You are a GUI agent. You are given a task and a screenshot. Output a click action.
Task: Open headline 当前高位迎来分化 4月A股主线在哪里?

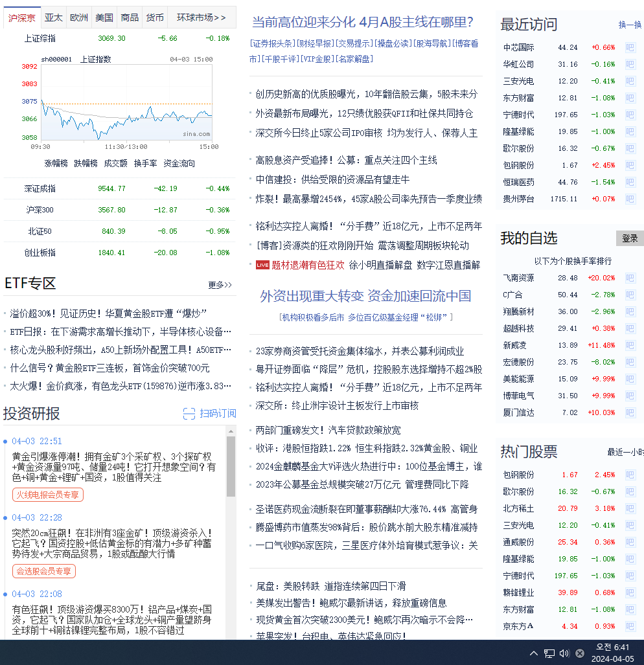[x=363, y=23]
